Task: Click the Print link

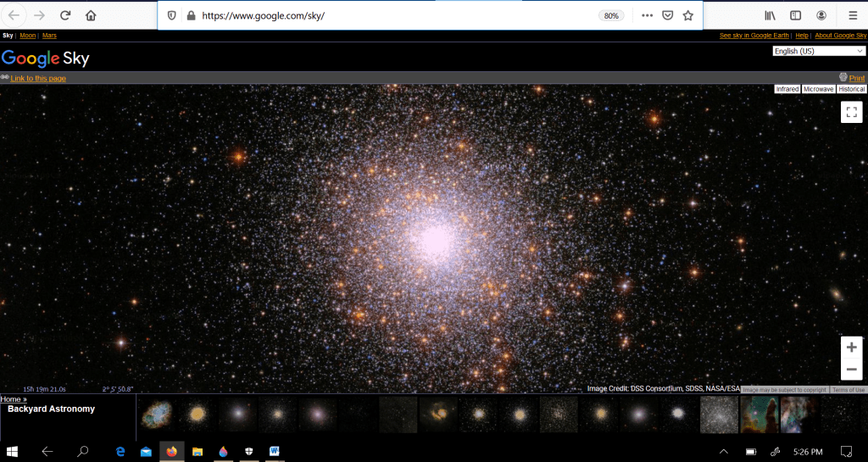Action: coord(856,78)
